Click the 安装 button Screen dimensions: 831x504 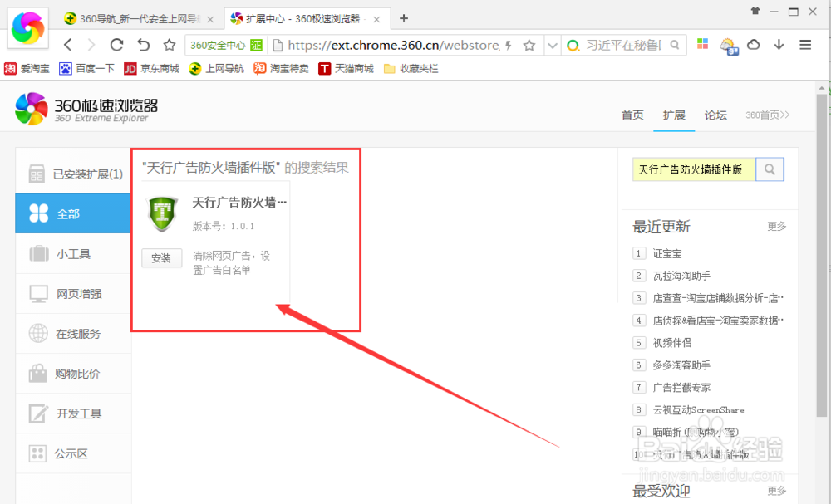pos(162,258)
